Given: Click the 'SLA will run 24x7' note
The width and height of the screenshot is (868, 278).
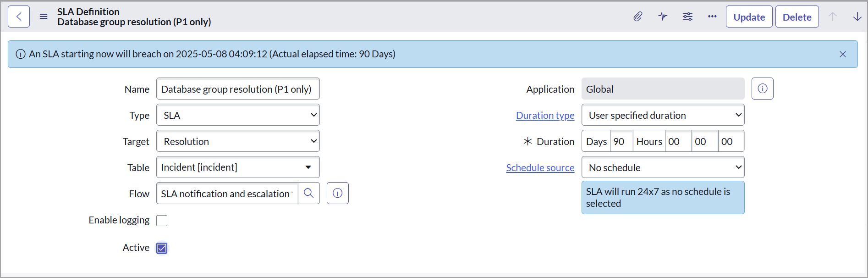Looking at the screenshot, I should 663,198.
